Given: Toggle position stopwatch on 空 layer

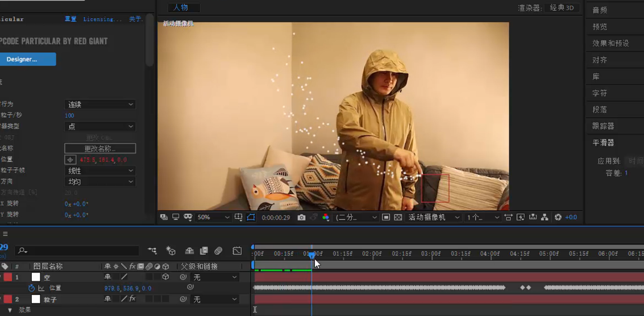Looking at the screenshot, I should click(x=32, y=288).
